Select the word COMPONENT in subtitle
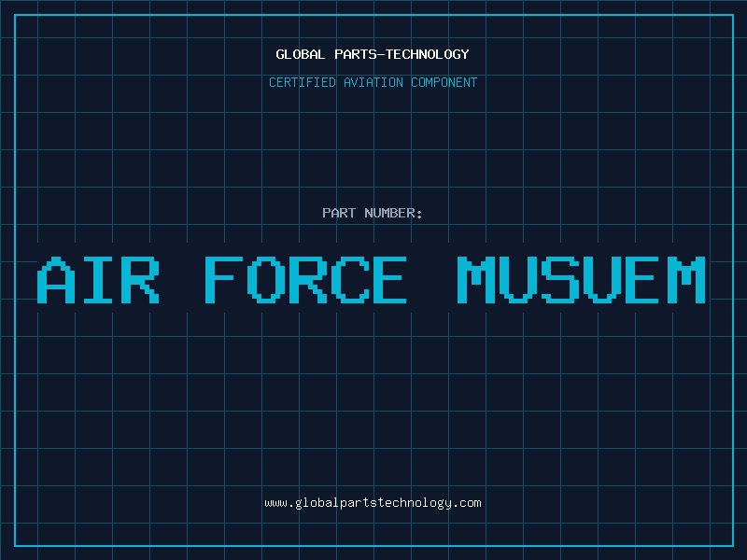The width and height of the screenshot is (747, 560). click(444, 82)
